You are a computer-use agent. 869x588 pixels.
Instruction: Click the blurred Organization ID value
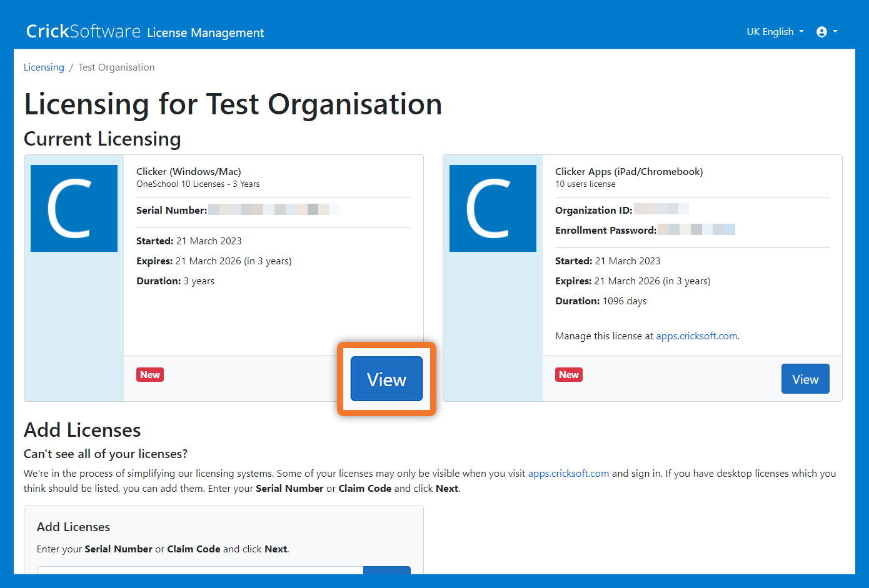click(x=661, y=210)
